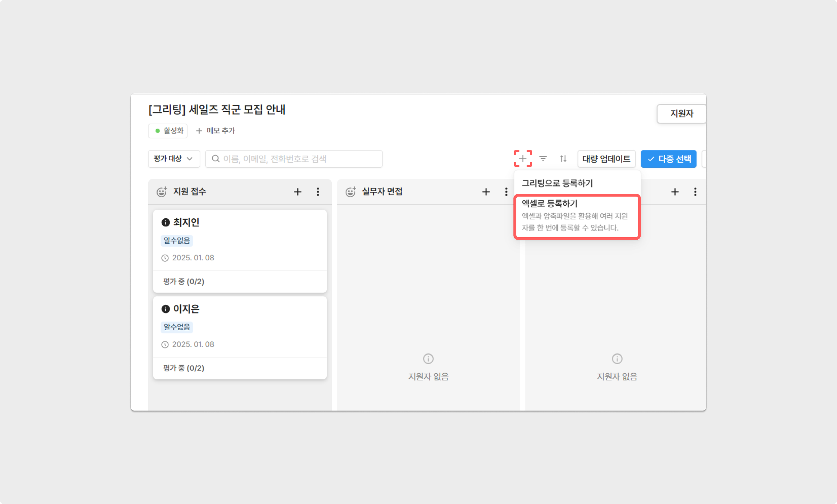Select 그리팅으로 등록하기 menu item
837x504 pixels.
pos(557,183)
